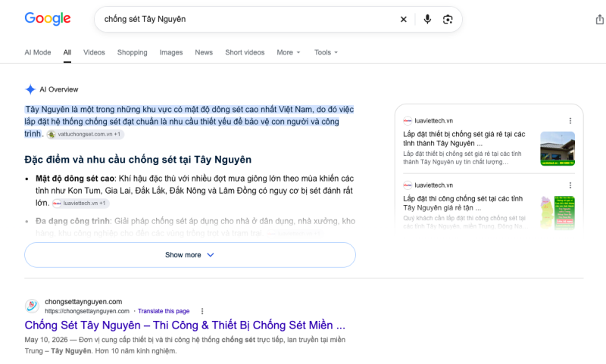Open three-dot menu beside chongsettaynguyen.com result

(202, 311)
